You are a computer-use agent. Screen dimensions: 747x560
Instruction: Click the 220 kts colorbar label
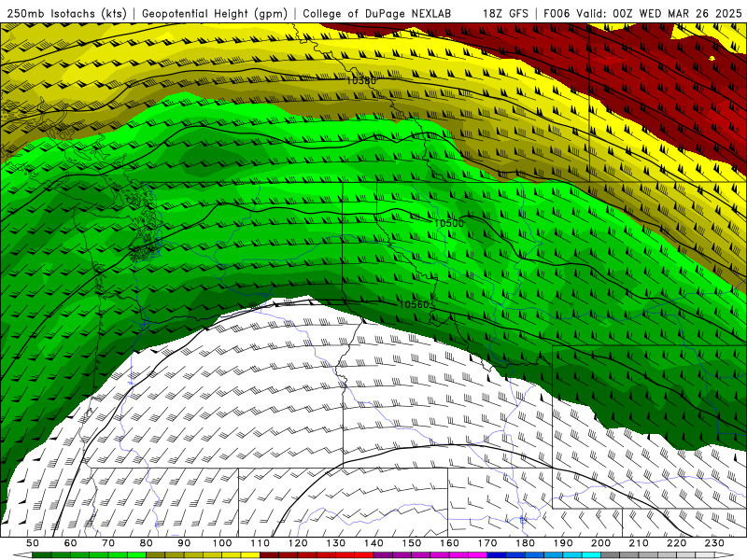click(x=676, y=543)
